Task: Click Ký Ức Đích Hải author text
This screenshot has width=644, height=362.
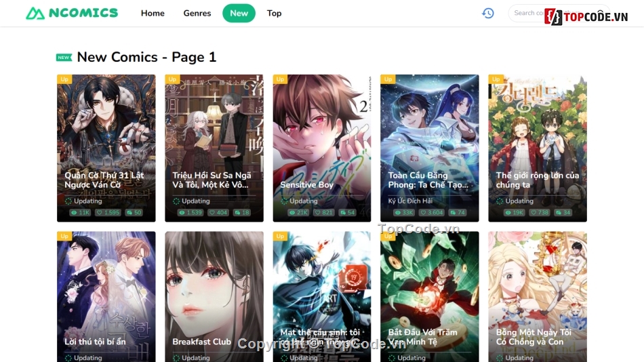Action: pos(410,201)
